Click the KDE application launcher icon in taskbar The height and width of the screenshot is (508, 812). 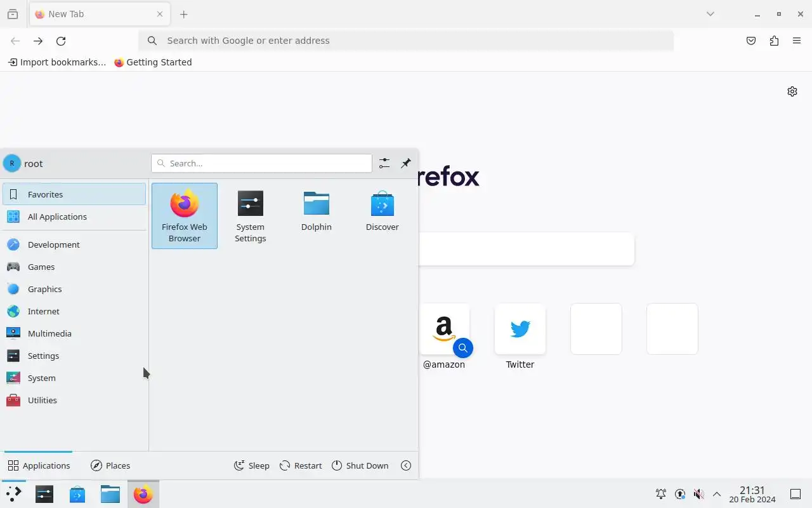click(13, 494)
